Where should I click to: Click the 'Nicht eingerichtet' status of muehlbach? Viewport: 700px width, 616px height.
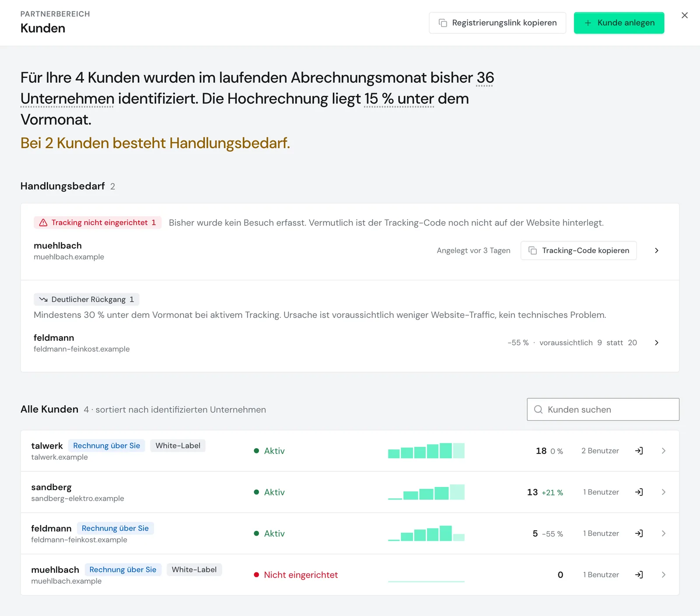point(296,575)
